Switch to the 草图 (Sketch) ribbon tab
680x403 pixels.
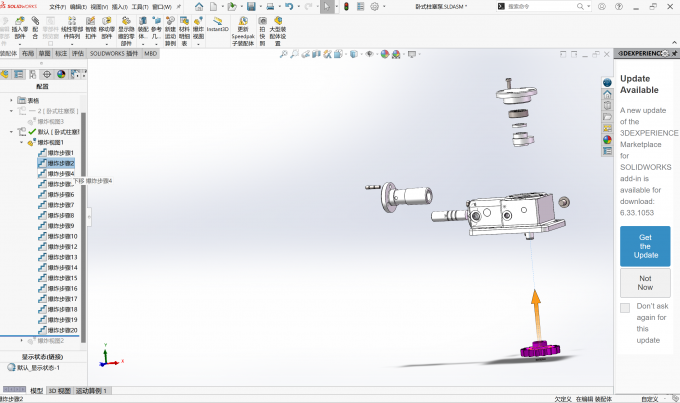pos(44,53)
